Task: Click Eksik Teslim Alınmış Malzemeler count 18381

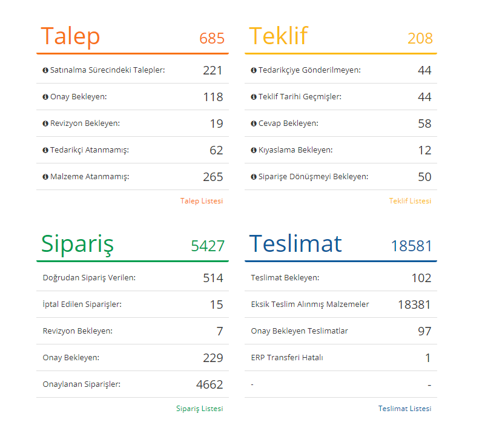Action: coord(414,305)
